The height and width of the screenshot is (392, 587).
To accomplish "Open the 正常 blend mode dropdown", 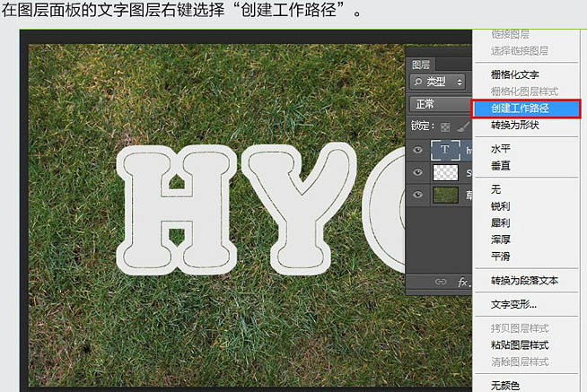I will click(441, 104).
